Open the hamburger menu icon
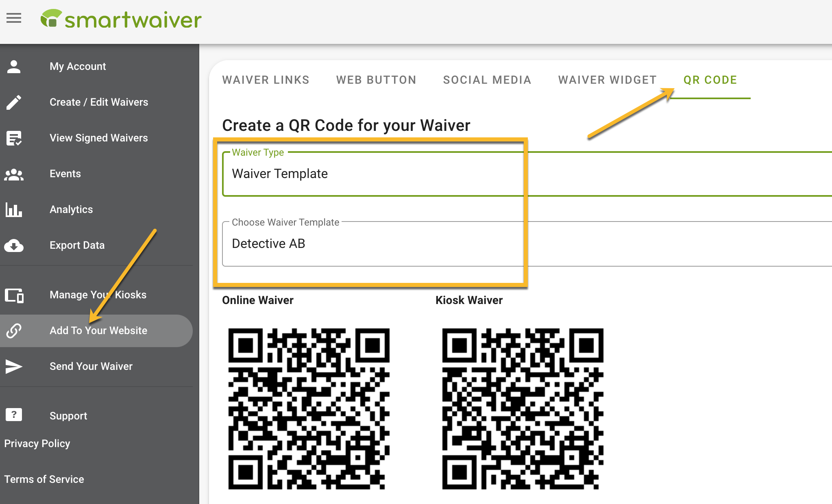Image resolution: width=832 pixels, height=504 pixels. [x=14, y=18]
